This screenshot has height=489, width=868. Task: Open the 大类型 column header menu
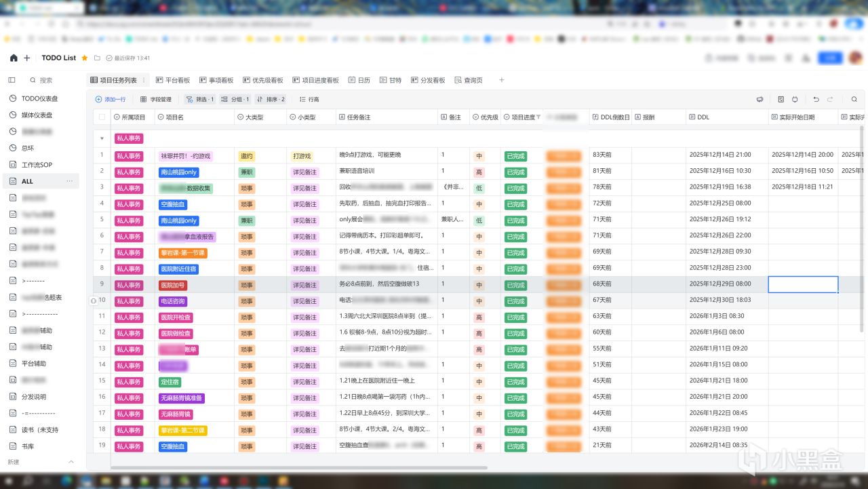(x=260, y=117)
